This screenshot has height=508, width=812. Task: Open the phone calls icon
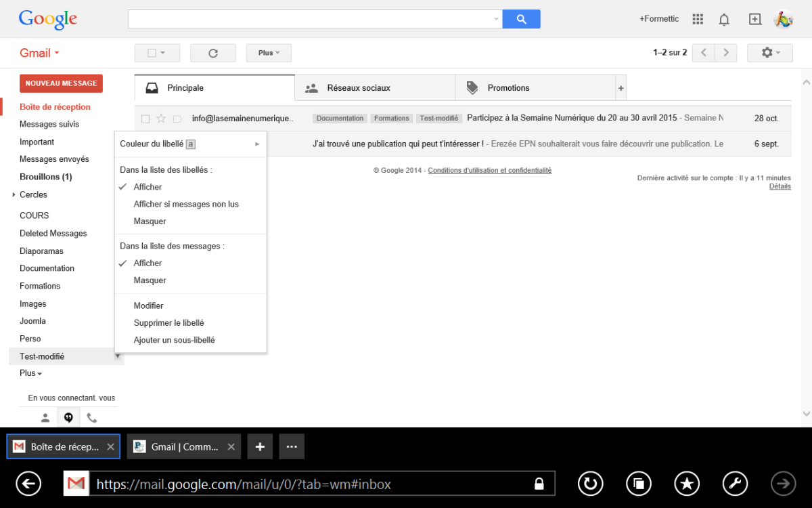[91, 418]
